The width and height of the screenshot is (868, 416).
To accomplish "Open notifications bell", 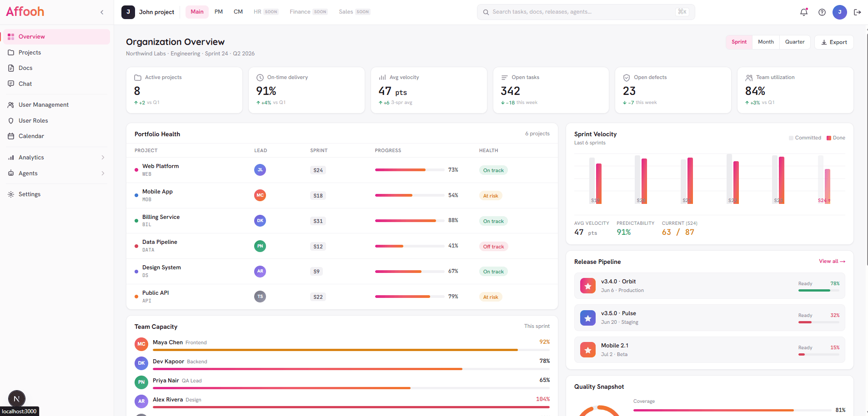I will coord(804,12).
